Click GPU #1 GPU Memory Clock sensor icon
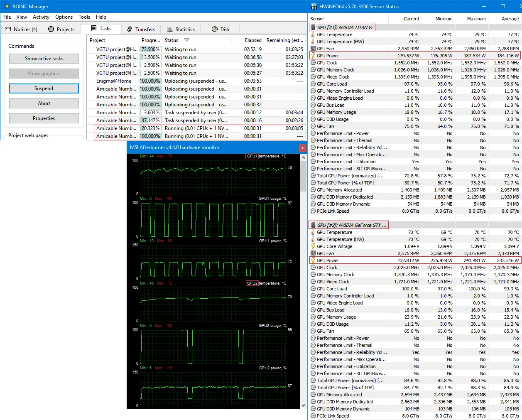 tap(313, 70)
